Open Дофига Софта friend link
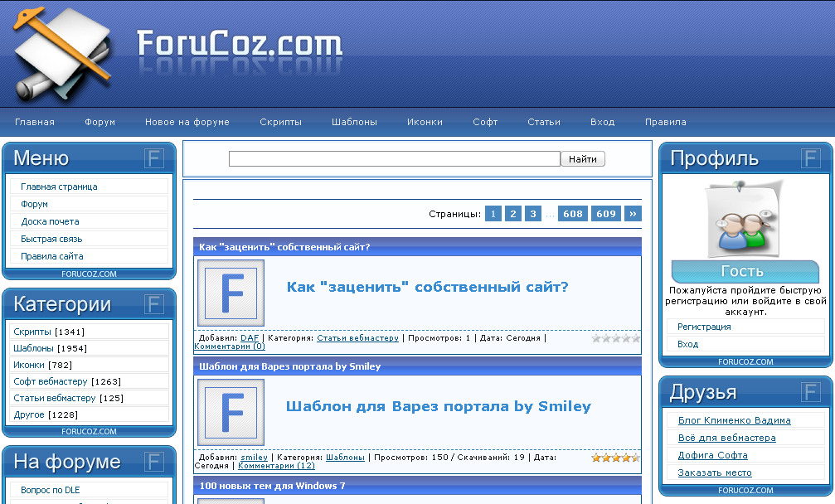 pyautogui.click(x=712, y=456)
